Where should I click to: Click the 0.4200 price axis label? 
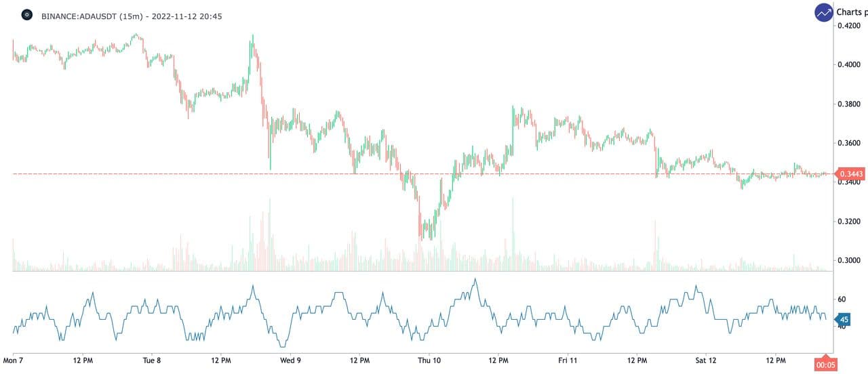(x=850, y=26)
